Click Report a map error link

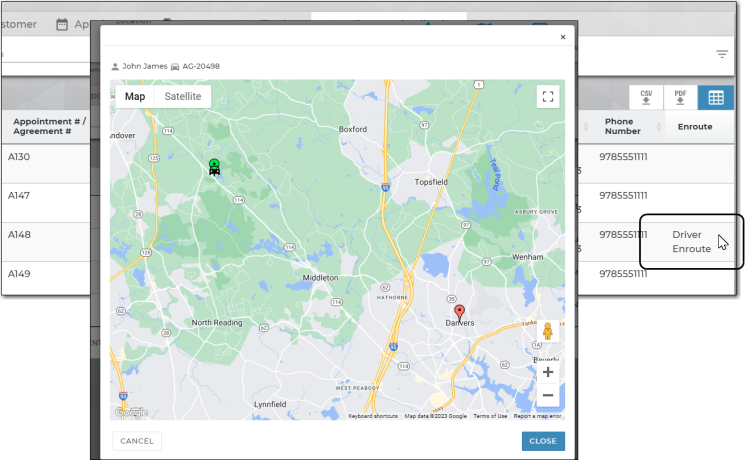pos(538,416)
